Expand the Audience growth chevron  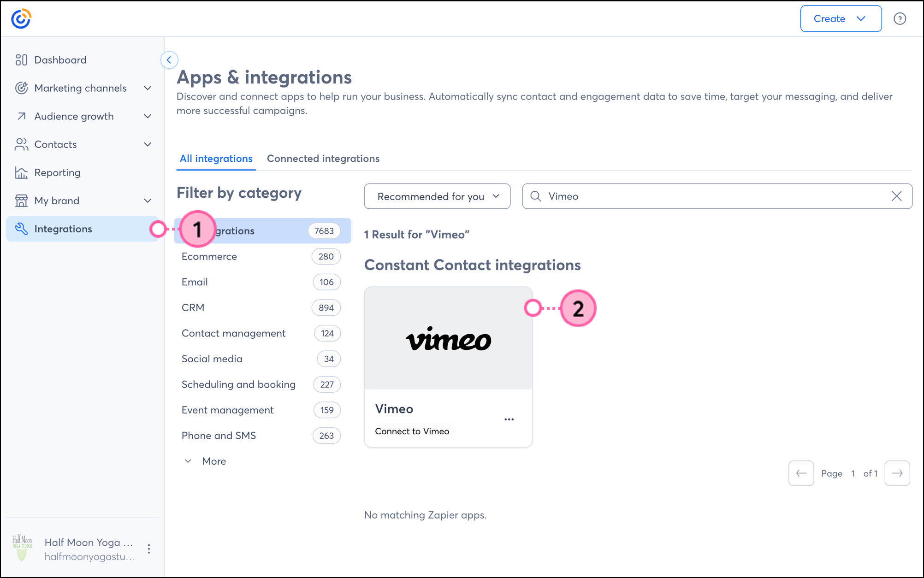coord(148,116)
